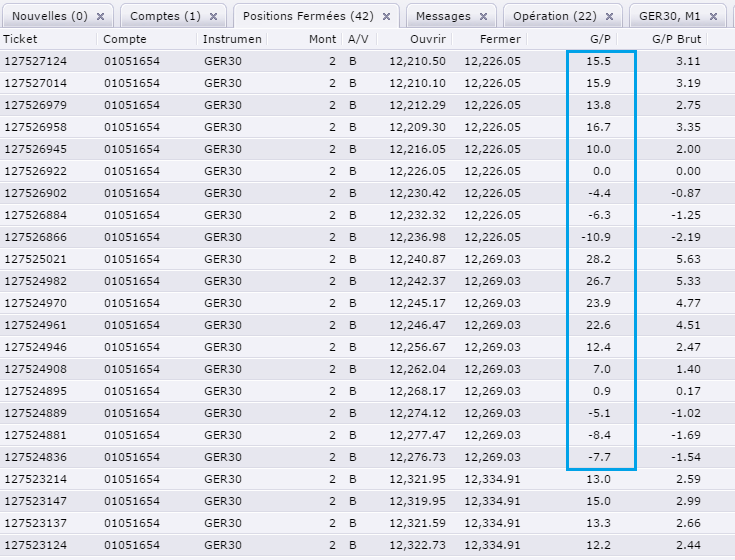The width and height of the screenshot is (735, 560).
Task: Click open price 12,277.47
Action: click(x=417, y=436)
